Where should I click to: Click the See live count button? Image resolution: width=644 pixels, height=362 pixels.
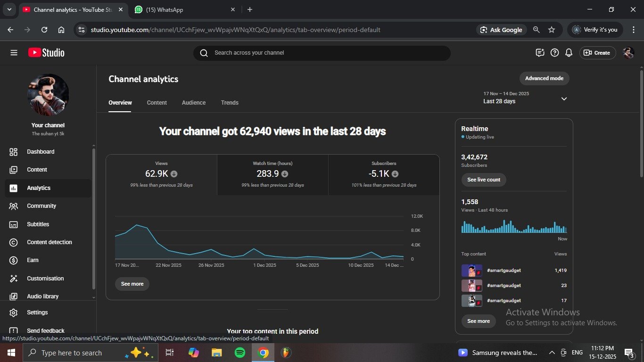[483, 180]
